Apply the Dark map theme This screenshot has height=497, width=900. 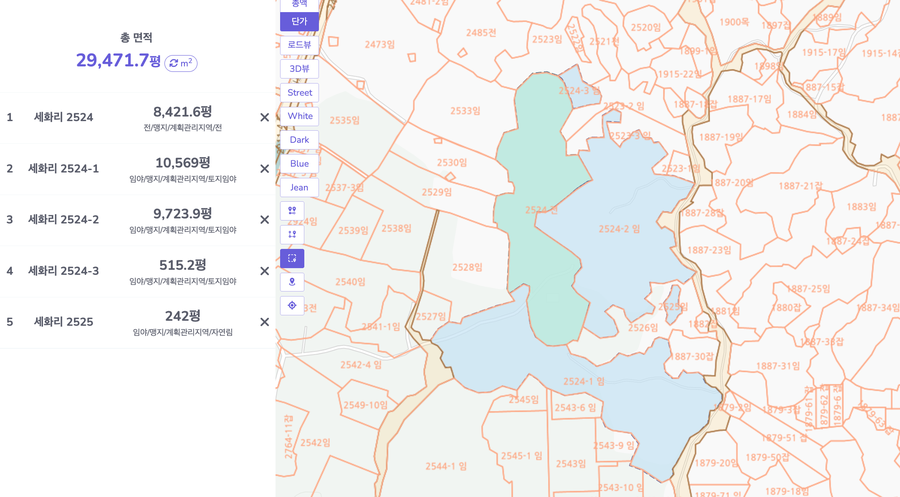click(x=299, y=140)
